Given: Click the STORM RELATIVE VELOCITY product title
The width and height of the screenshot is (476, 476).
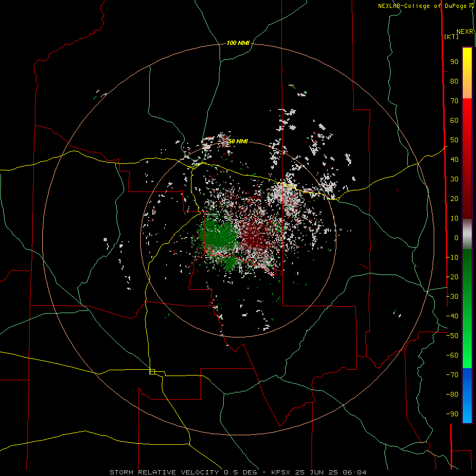Looking at the screenshot, I should tap(164, 472).
